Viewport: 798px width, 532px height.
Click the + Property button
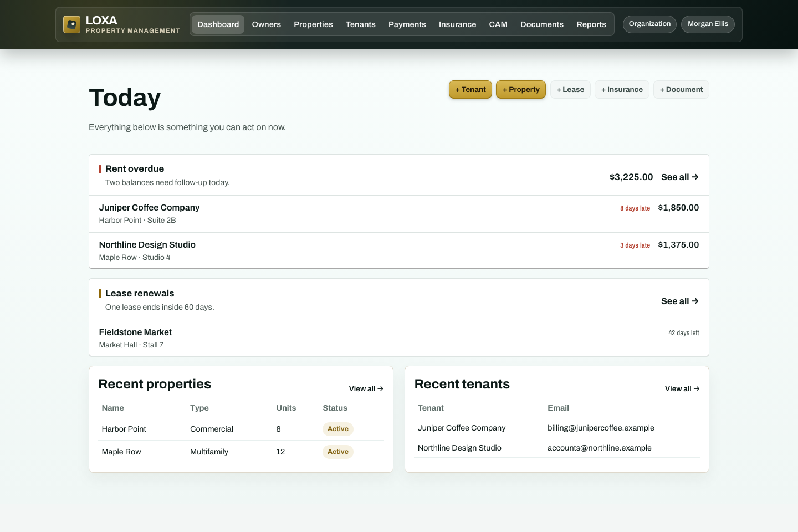521,90
